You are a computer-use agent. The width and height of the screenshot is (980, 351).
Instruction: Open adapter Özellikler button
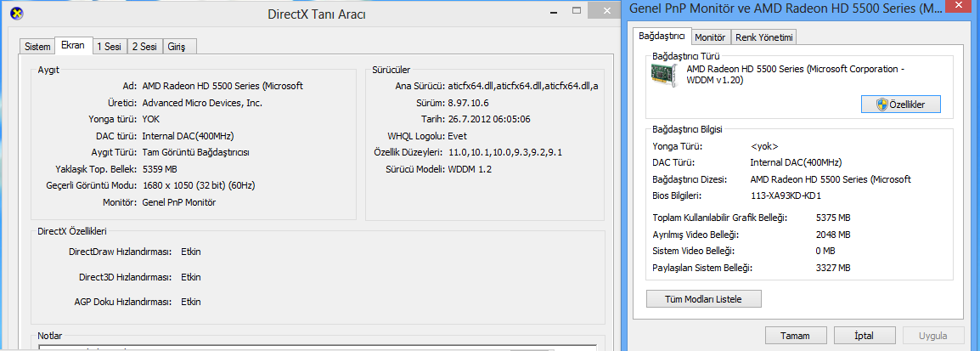pos(901,105)
